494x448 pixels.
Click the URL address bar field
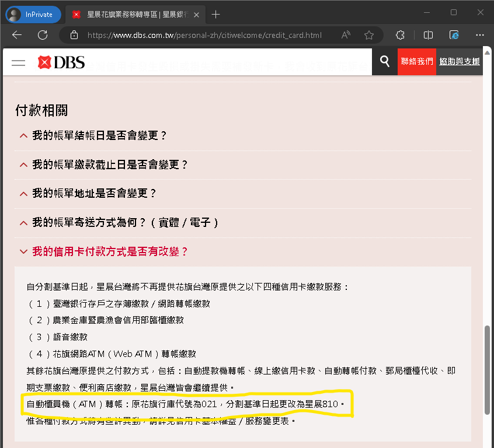204,35
